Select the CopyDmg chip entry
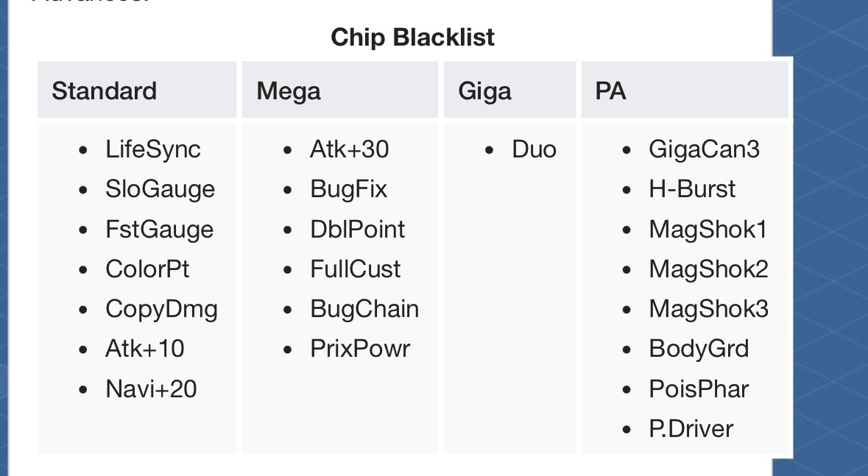 161,309
